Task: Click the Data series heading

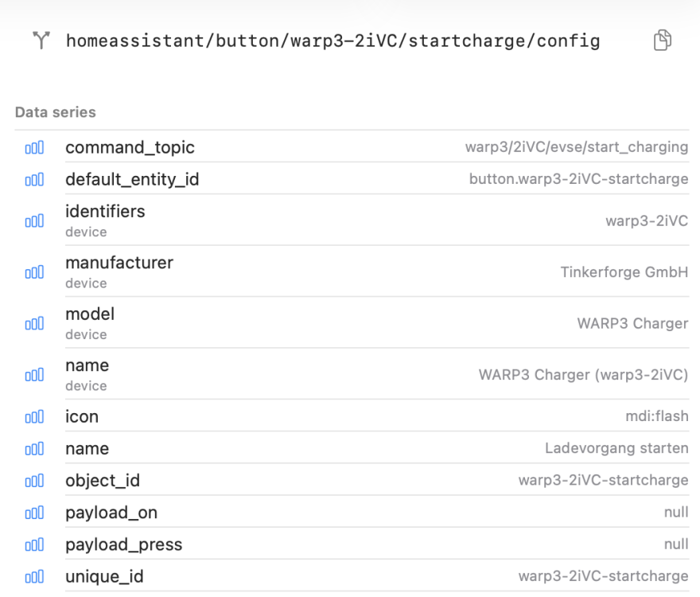Action: click(56, 111)
